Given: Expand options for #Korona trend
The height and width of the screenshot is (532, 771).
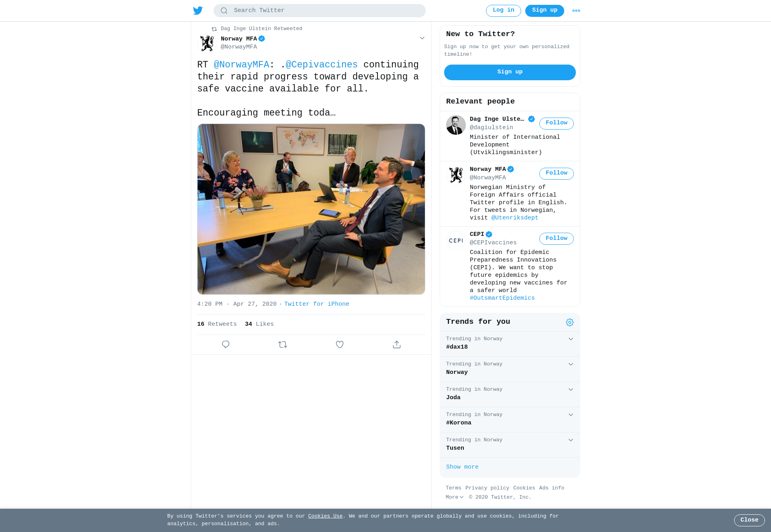Looking at the screenshot, I should click(571, 415).
